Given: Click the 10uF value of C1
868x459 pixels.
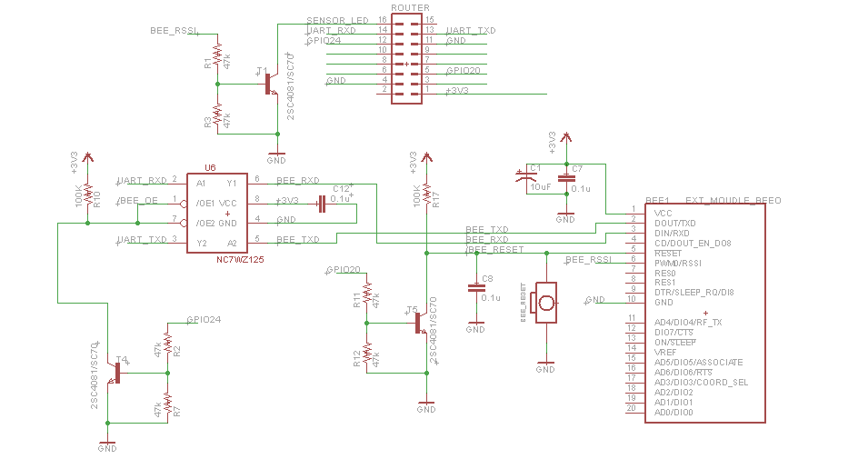Looking at the screenshot, I should point(540,186).
